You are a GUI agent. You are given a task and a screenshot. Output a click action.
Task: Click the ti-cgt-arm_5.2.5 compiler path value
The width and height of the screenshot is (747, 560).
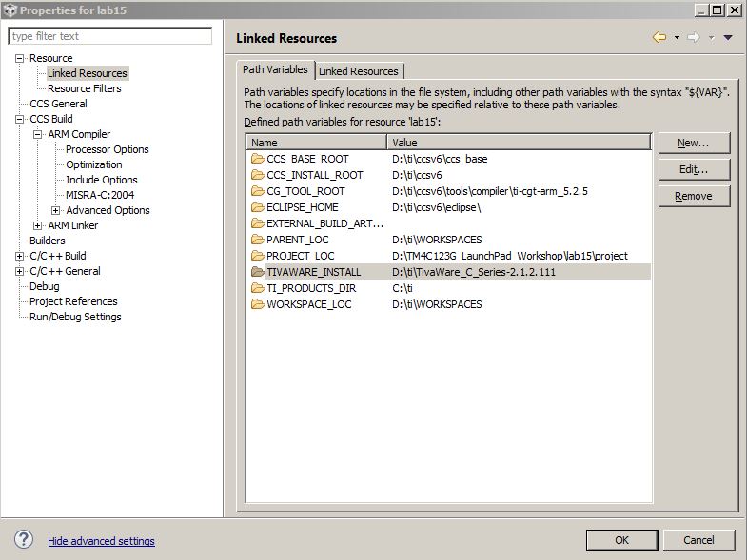[490, 191]
